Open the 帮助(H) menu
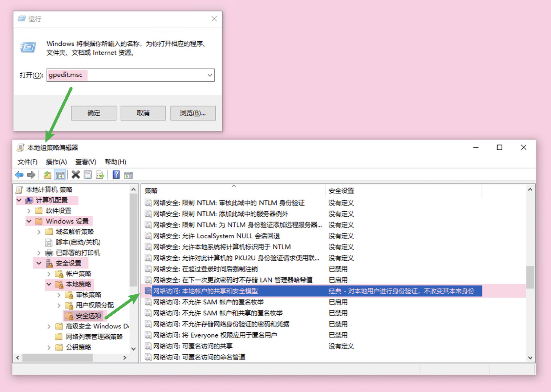 point(116,162)
